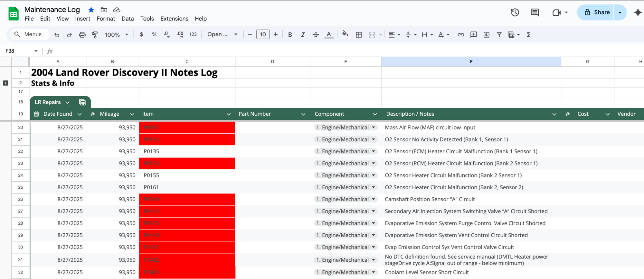Open Item column dropdown arrow

pyautogui.click(x=229, y=114)
